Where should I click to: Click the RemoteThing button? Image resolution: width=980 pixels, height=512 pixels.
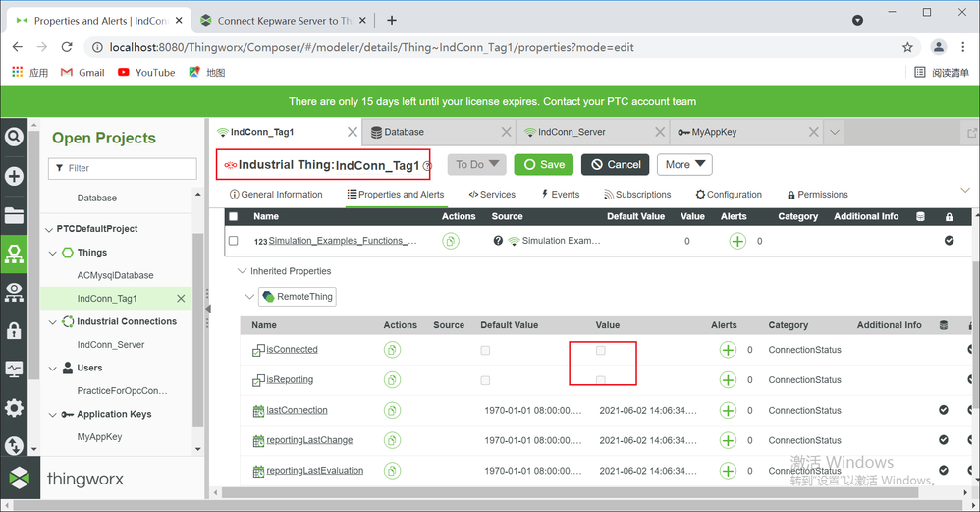[x=298, y=297]
